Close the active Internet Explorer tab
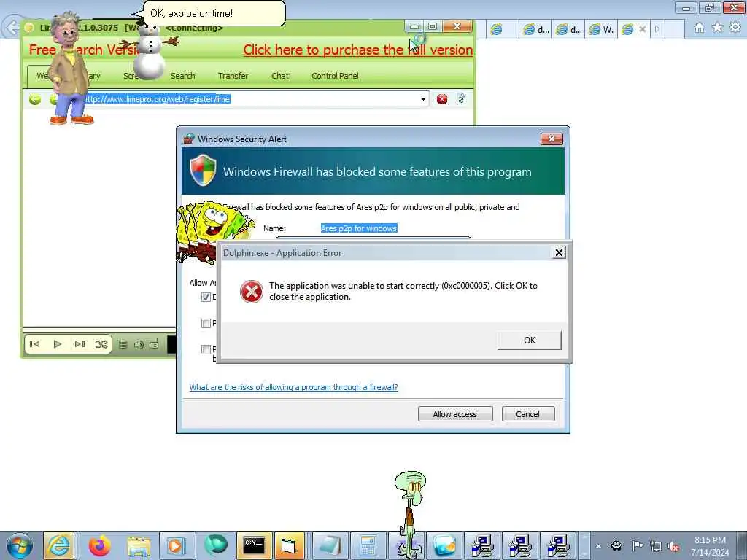747x560 pixels. click(x=642, y=29)
